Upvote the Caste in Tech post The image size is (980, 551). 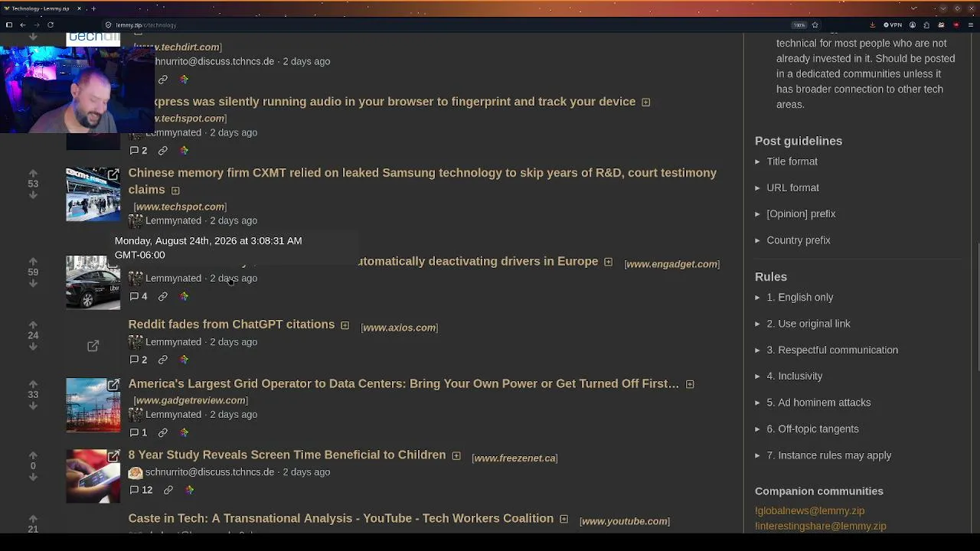(x=33, y=519)
